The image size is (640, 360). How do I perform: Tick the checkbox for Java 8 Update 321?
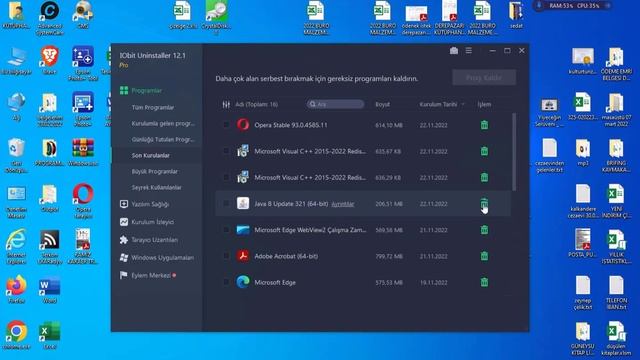pos(226,203)
